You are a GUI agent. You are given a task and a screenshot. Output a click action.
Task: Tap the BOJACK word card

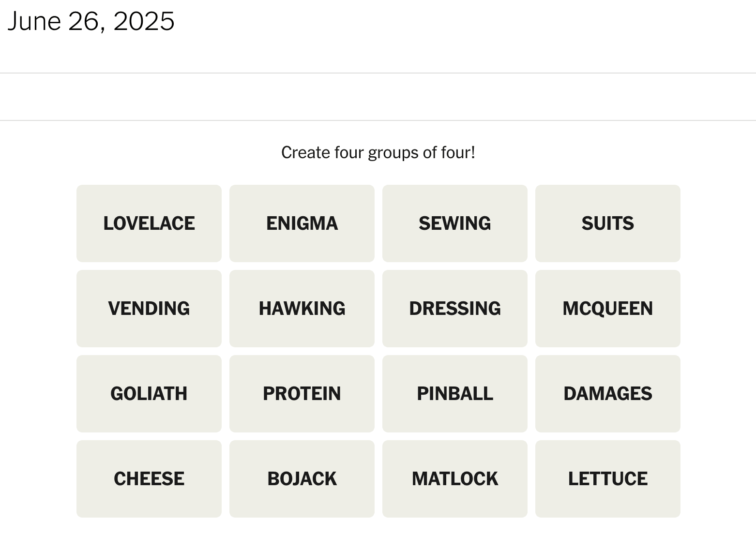click(302, 479)
